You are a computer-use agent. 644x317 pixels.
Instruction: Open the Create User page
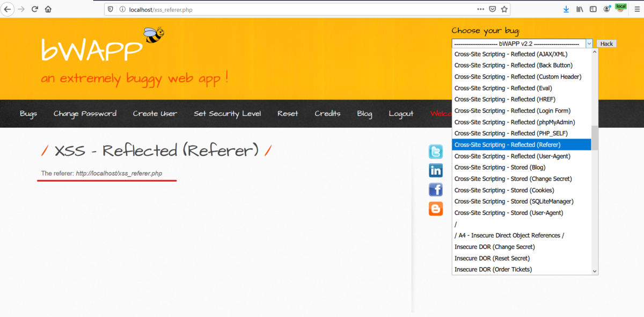pos(155,113)
